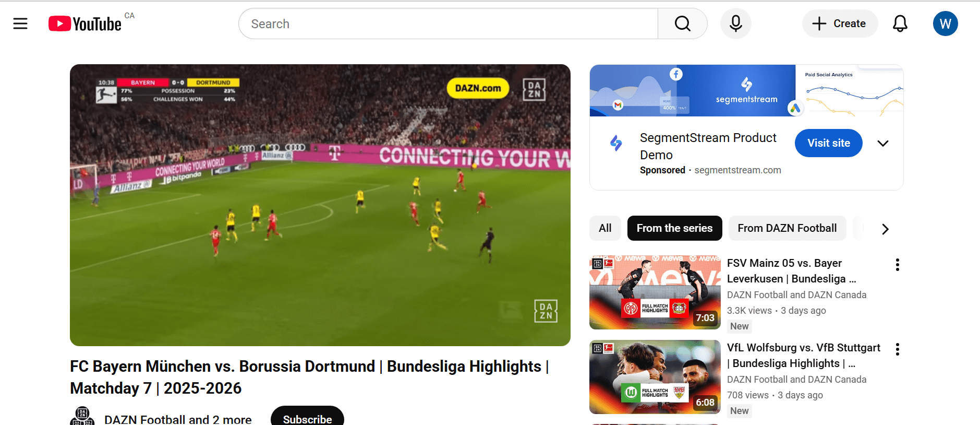The image size is (980, 425).
Task: Open FSV Mainz vs Leverkusen thumbnail
Action: [655, 292]
